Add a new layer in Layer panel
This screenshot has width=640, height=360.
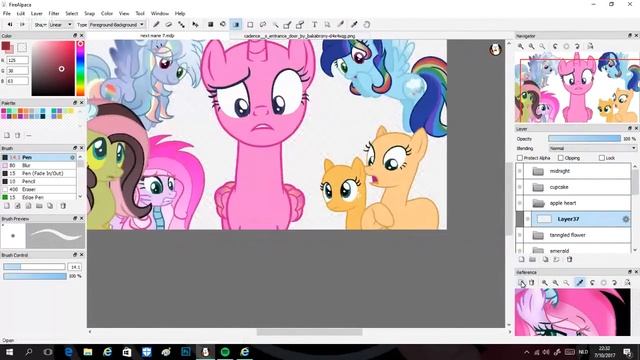(522, 259)
